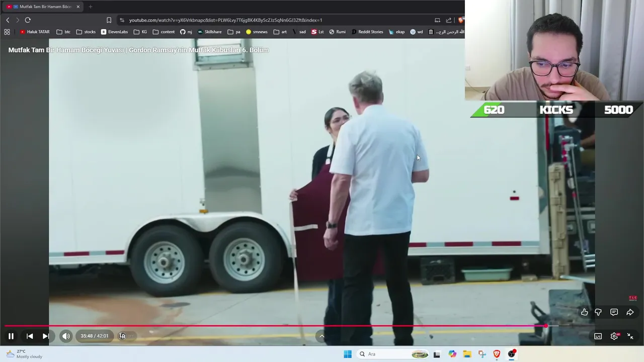
Task: Close the YouTube browser tab
Action: (78, 7)
